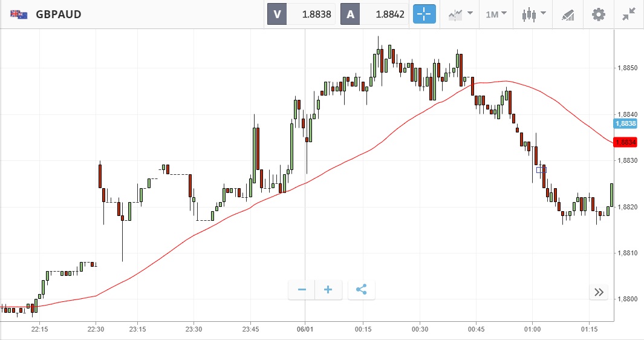The width and height of the screenshot is (644, 340).
Task: Click the sell button V 1.8838
Action: [302, 14]
